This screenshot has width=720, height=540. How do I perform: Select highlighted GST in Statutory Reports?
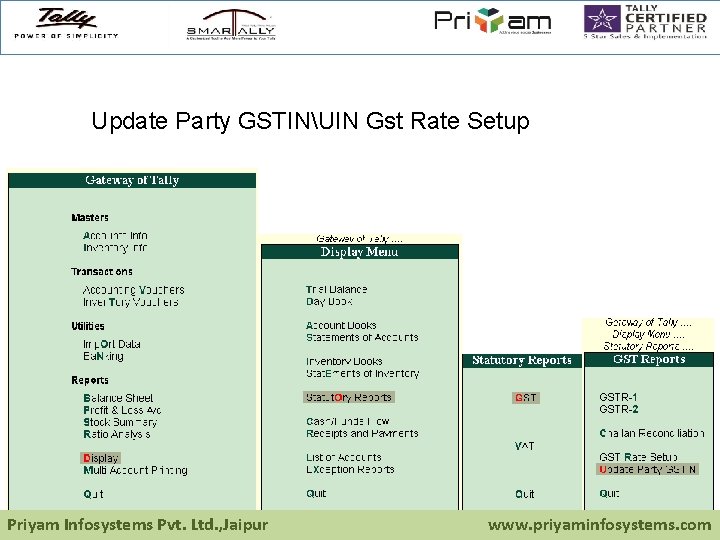pos(526,398)
